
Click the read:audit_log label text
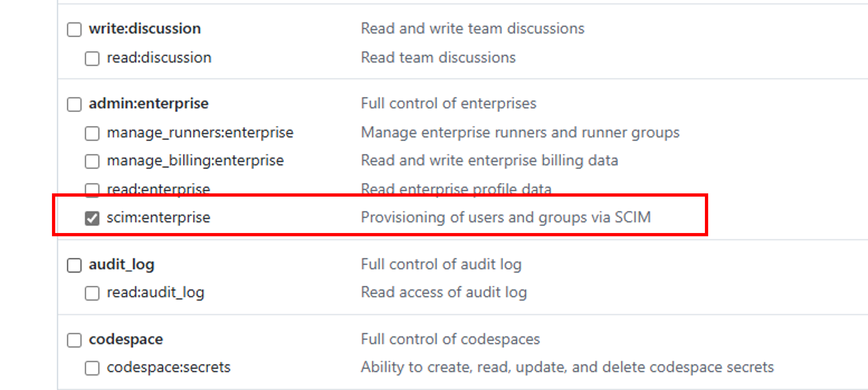(x=156, y=292)
